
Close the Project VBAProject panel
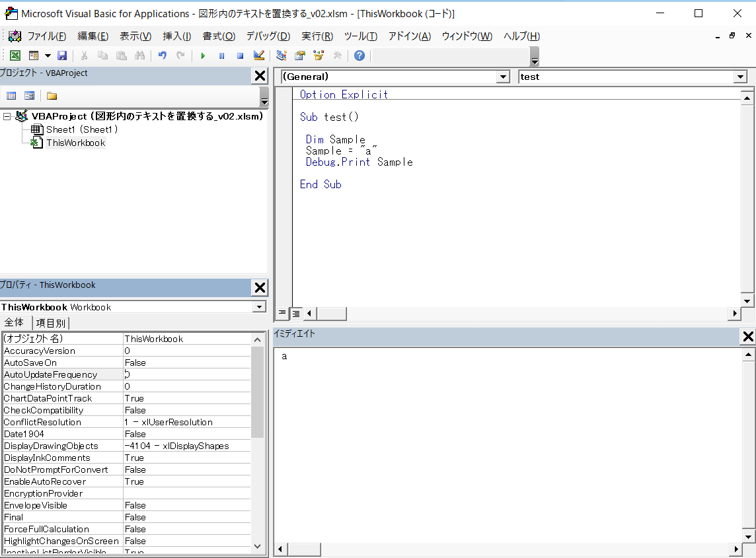point(260,76)
